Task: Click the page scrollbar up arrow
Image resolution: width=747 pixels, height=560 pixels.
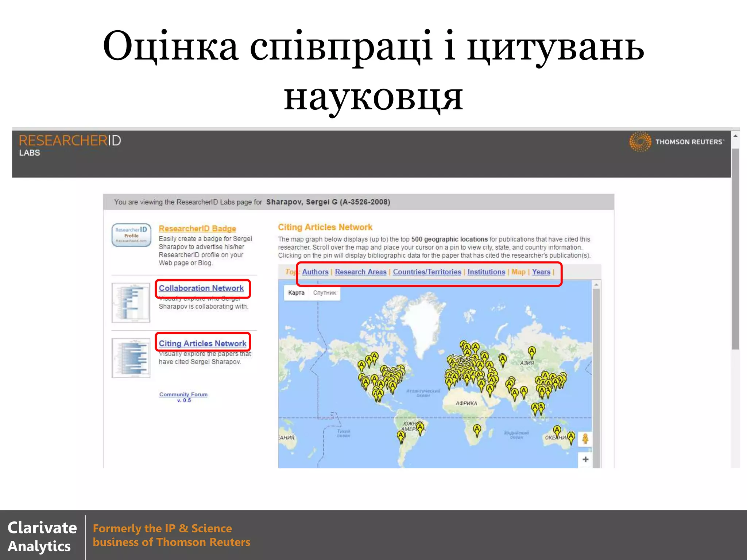Action: [735, 136]
